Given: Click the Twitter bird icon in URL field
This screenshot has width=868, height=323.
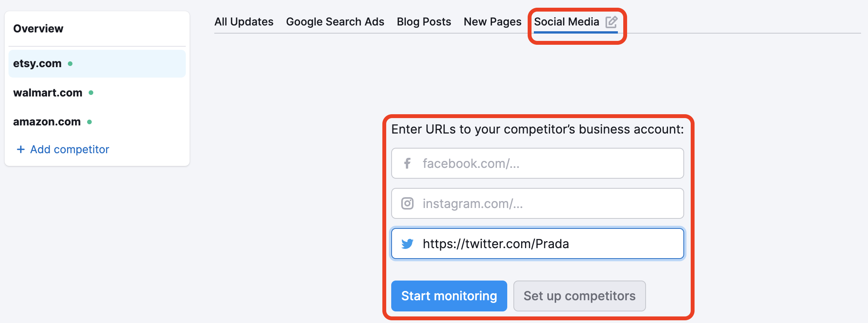Looking at the screenshot, I should (407, 244).
